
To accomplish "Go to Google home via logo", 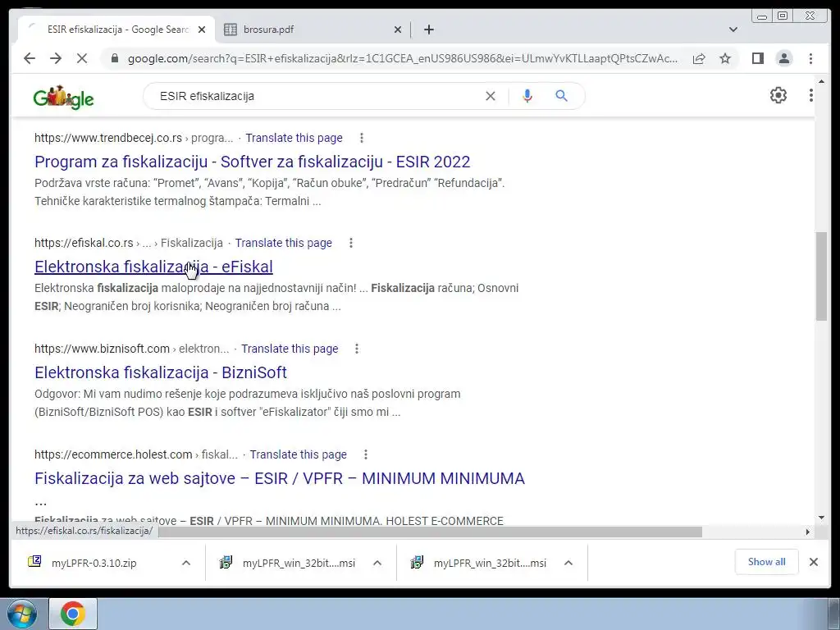I will click(63, 97).
